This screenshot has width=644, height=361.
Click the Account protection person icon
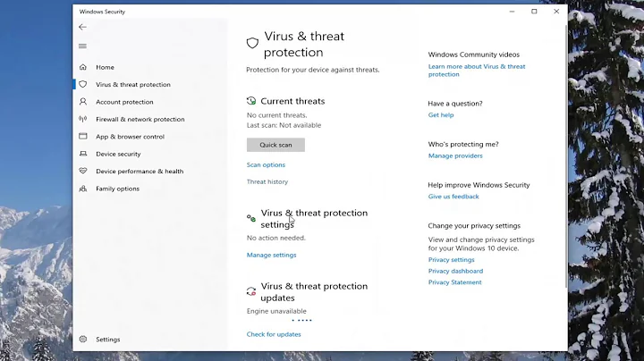[x=83, y=102]
